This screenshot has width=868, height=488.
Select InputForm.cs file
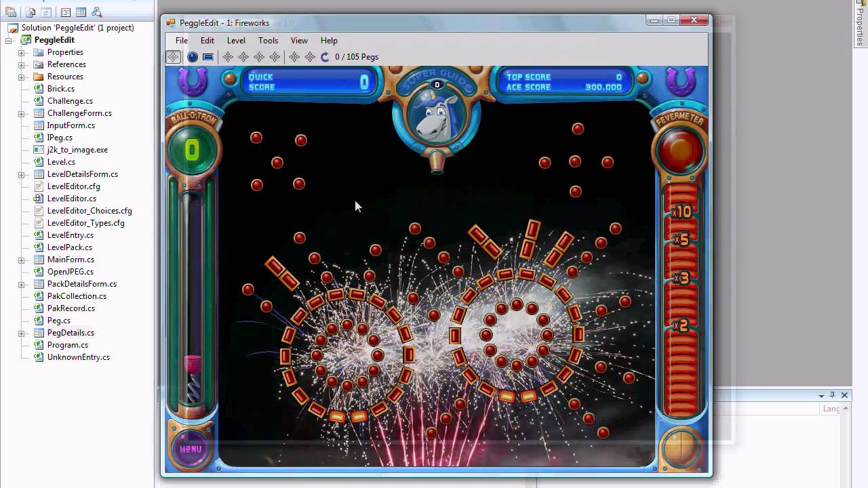point(71,125)
